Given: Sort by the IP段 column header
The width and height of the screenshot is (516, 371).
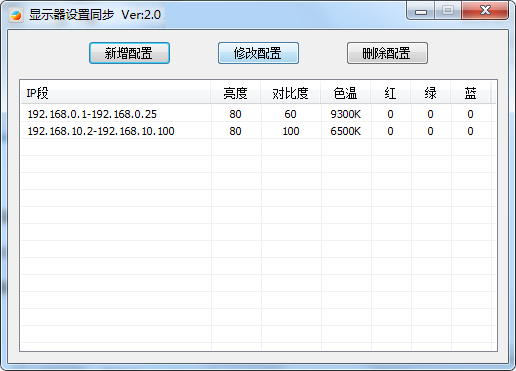Looking at the screenshot, I should pyautogui.click(x=115, y=93).
